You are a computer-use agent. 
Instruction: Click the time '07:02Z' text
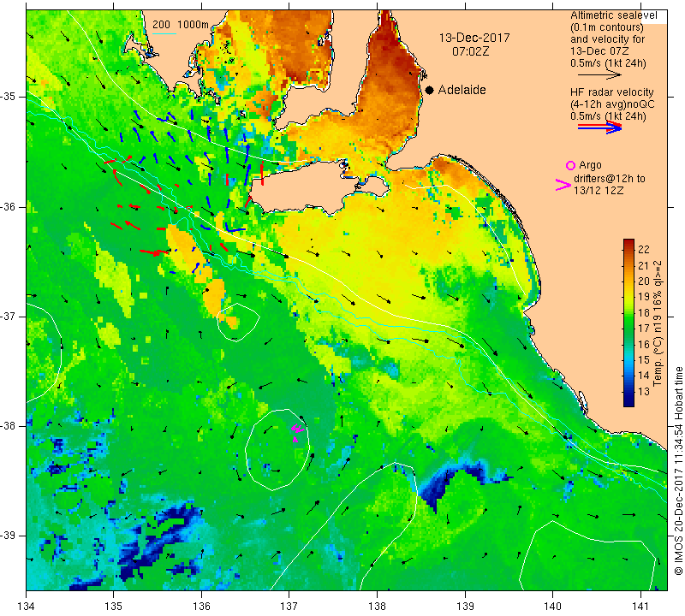pyautogui.click(x=470, y=51)
